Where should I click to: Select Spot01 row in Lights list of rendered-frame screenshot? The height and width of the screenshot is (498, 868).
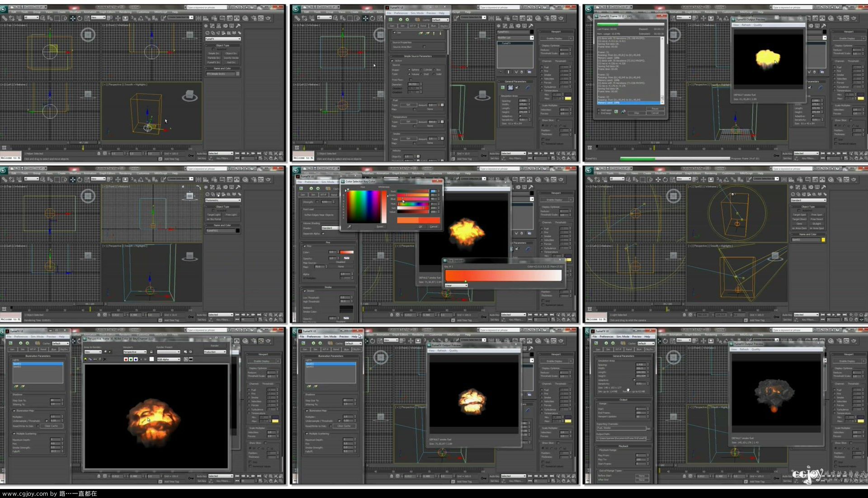coord(38,364)
